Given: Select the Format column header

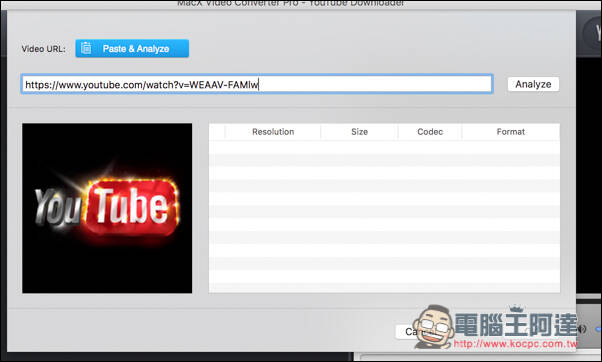Looking at the screenshot, I should click(x=511, y=132).
